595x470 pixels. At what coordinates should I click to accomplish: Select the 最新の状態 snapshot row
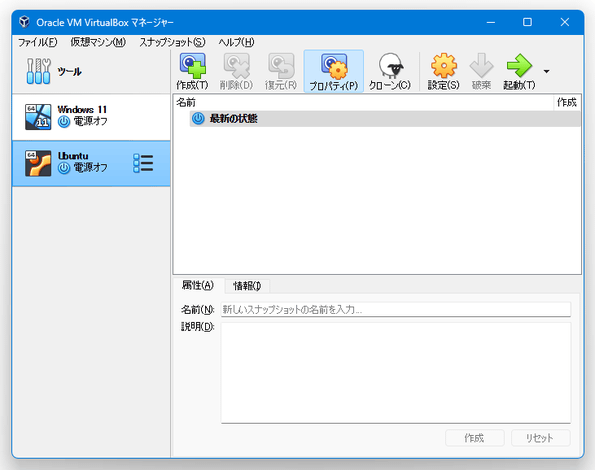(x=385, y=119)
